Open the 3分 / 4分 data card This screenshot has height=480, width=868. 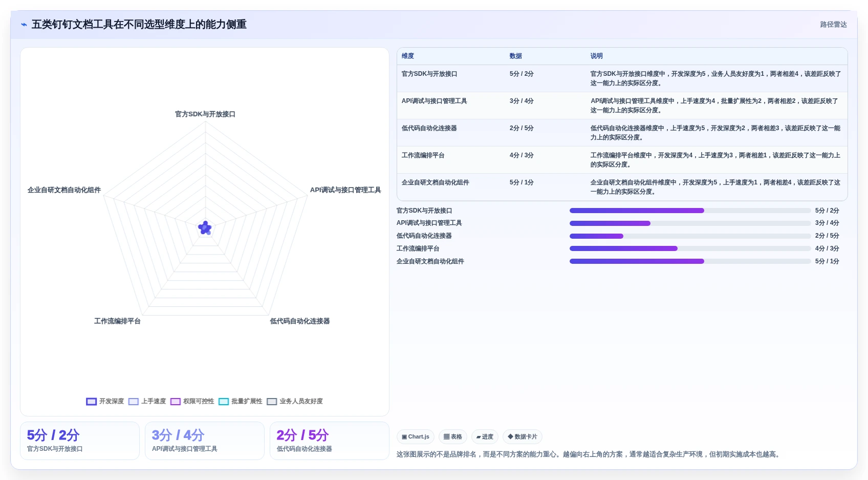(205, 441)
